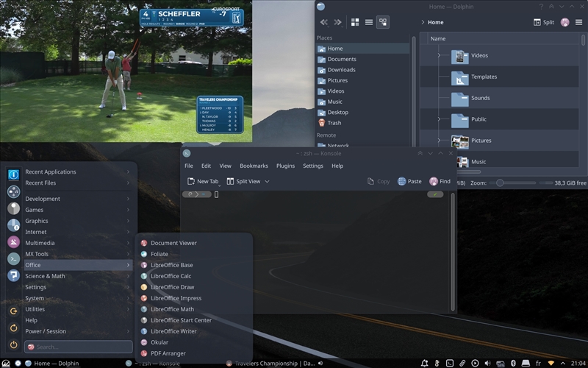Open Konsole's Plugins menu
The image size is (588, 368).
coord(285,166)
